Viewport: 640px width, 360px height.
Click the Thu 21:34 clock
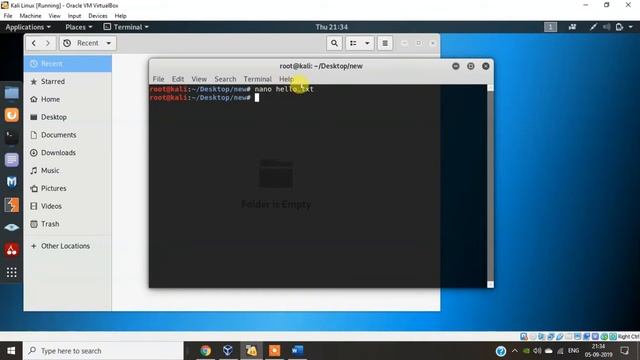[331, 27]
